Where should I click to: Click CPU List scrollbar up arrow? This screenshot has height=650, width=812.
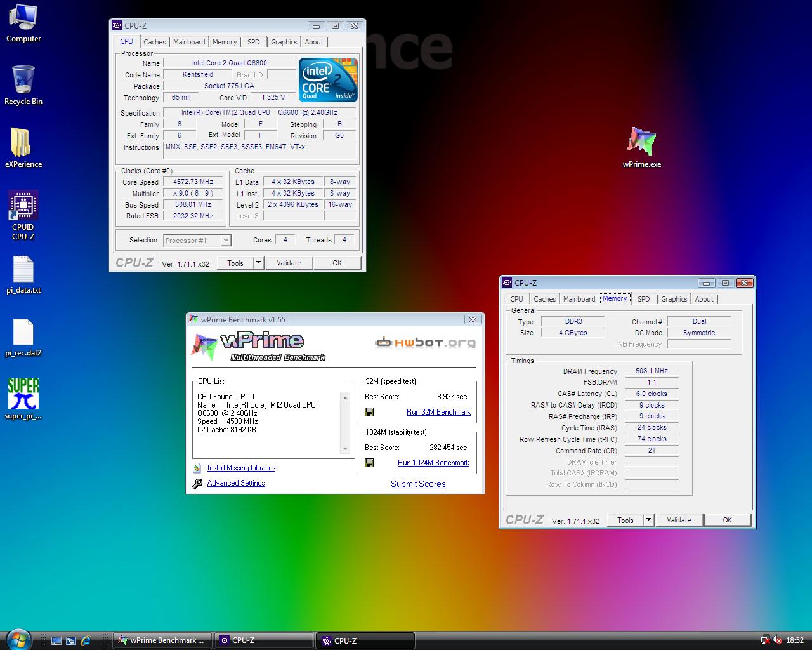[x=345, y=398]
